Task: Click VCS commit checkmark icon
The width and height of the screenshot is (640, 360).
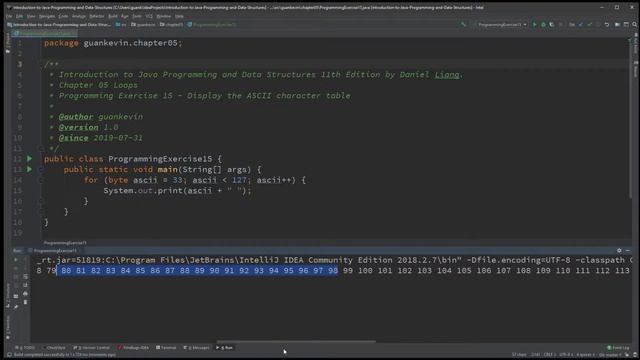Action: pyautogui.click(x=590, y=24)
